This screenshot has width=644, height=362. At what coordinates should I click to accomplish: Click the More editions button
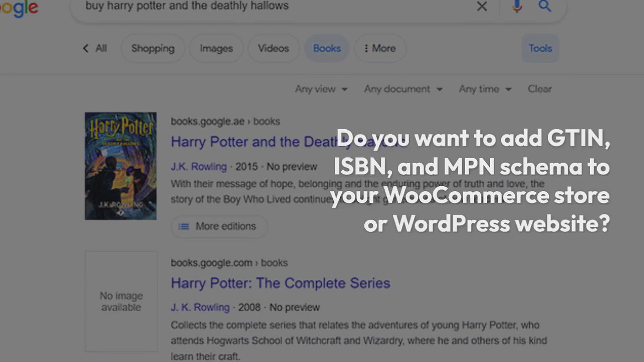point(219,226)
